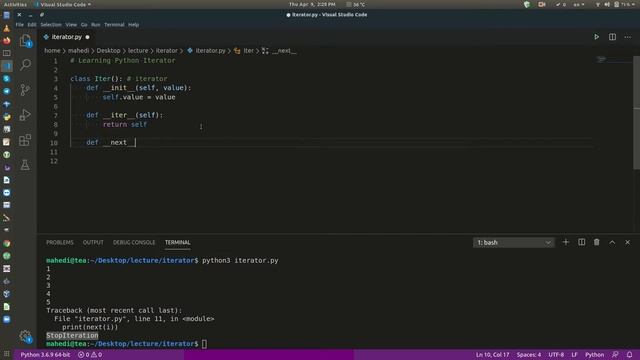This screenshot has height=360, width=640.
Task: Open Show Applications grid in dock
Action: (7, 354)
